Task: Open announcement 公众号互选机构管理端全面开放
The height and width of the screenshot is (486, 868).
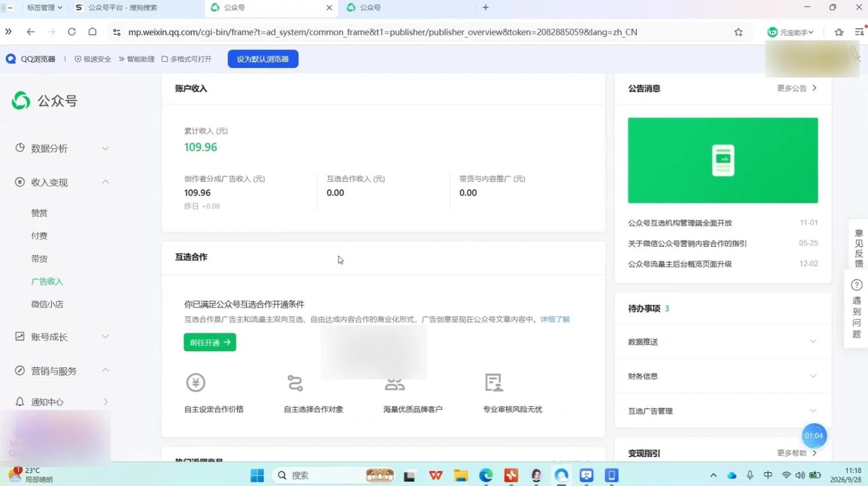Action: [679, 223]
